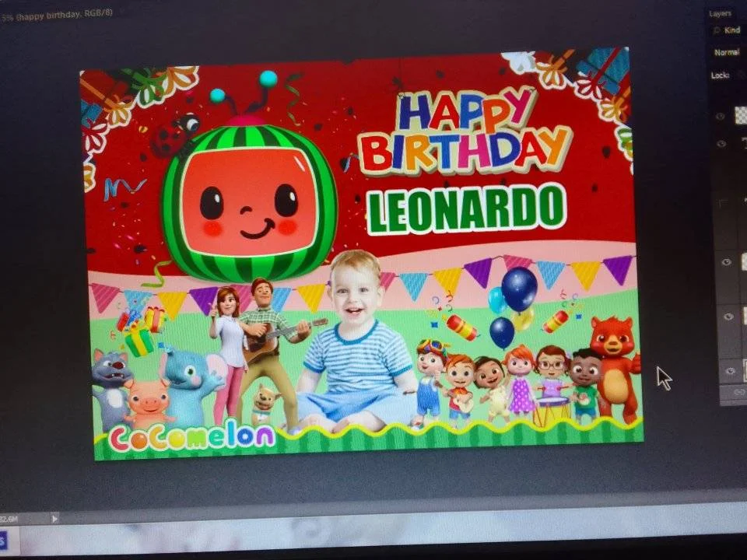
Task: Toggle eye icon of second-from-bottom layer
Action: tap(728, 317)
